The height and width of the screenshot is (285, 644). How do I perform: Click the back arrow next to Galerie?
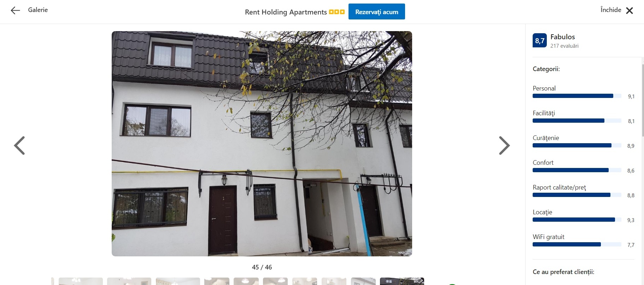coord(15,11)
